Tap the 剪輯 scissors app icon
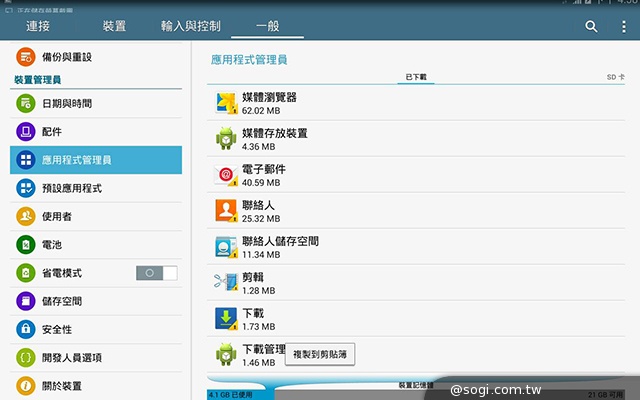Viewport: 640px width, 400px height. pyautogui.click(x=226, y=282)
